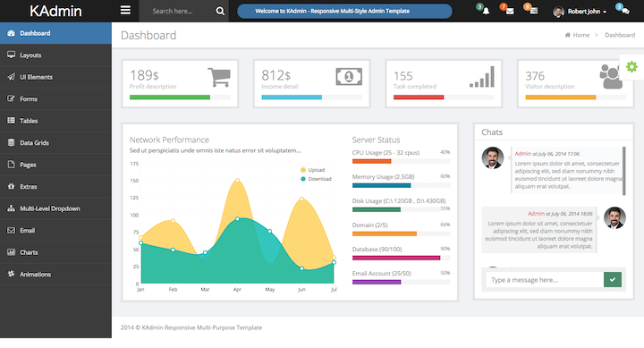Image resolution: width=644 pixels, height=348 pixels.
Task: Click the Search here input field
Action: [177, 11]
